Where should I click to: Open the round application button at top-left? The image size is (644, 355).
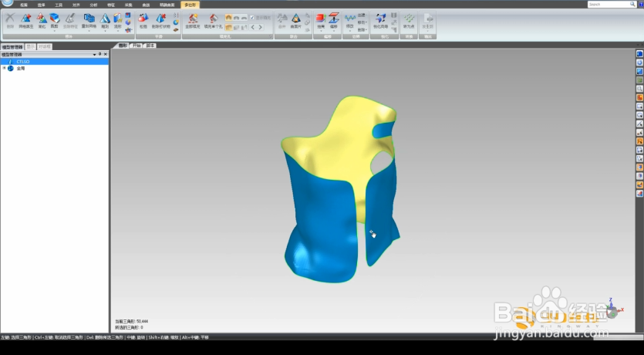point(7,3)
